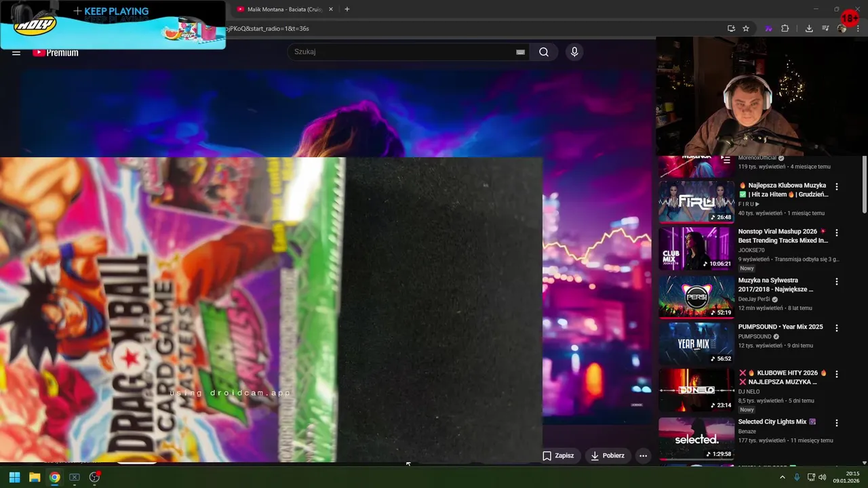The image size is (868, 488).
Task: Open the volume speaker tray icon
Action: click(823, 477)
